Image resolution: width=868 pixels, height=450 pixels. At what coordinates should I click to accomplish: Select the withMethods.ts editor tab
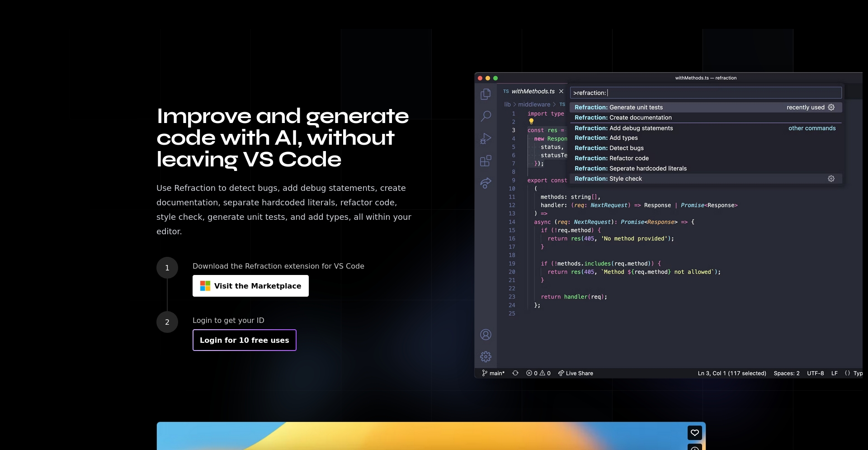click(x=533, y=91)
